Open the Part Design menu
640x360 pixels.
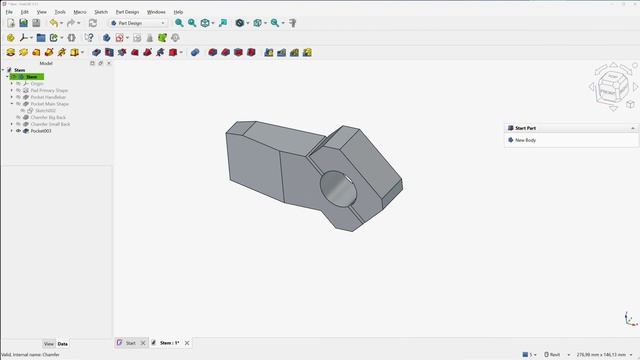tap(127, 12)
